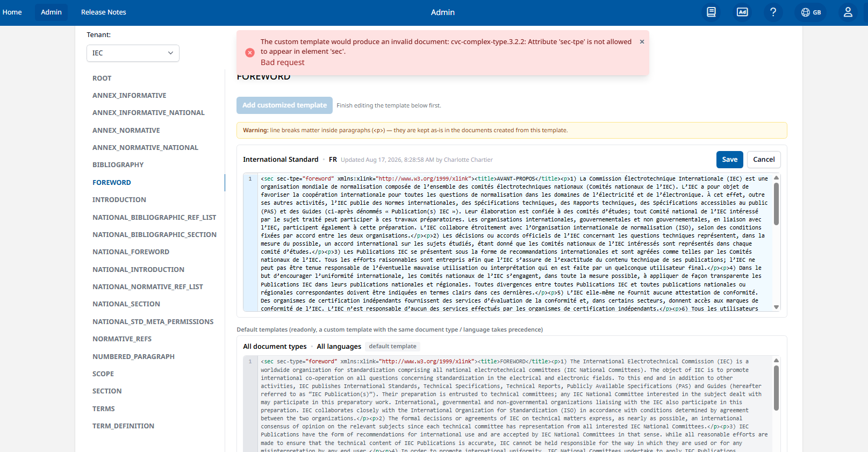Viewport: 868px width, 452px height.
Task: Click the 'All document types' label
Action: tap(275, 347)
